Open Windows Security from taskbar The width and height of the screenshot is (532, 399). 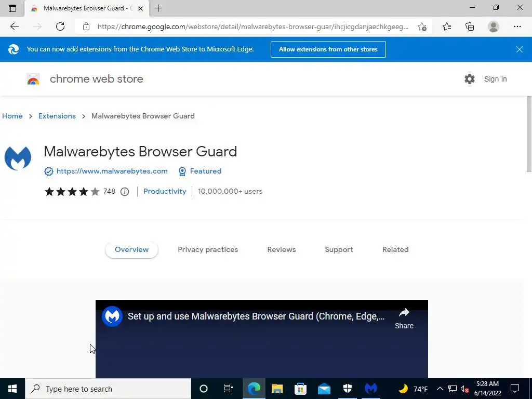[x=348, y=389]
